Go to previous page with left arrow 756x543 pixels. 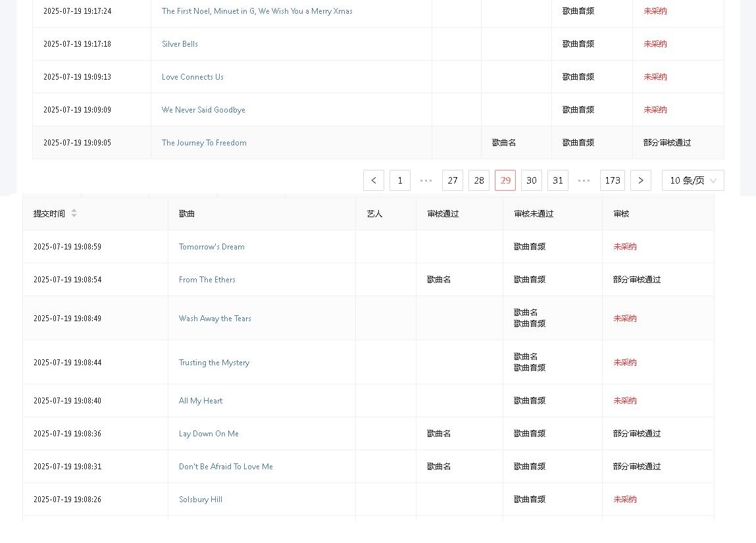[374, 180]
